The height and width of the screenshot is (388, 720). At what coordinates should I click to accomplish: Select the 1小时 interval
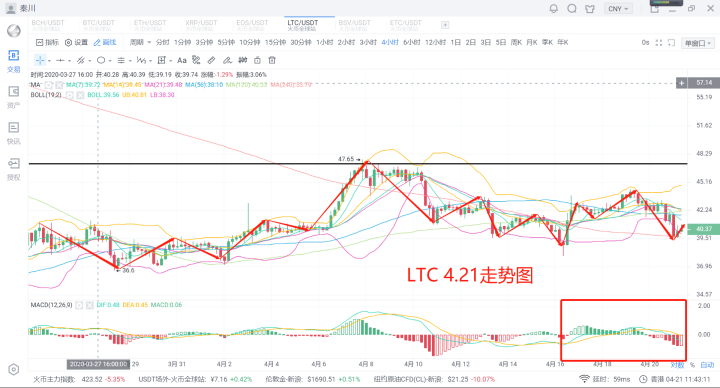(325, 42)
